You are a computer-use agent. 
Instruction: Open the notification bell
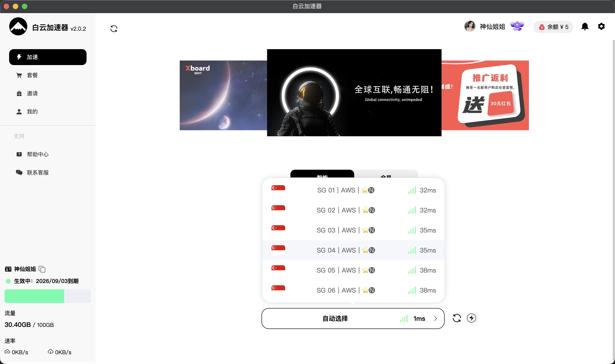coord(585,26)
